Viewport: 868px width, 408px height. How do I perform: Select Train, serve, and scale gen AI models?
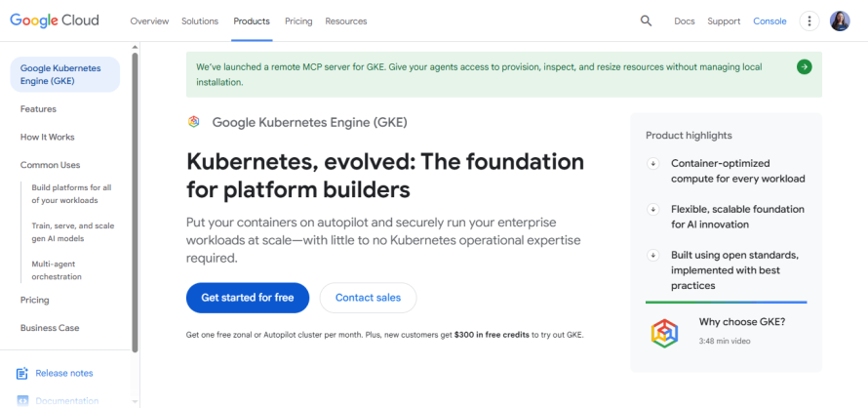point(73,232)
